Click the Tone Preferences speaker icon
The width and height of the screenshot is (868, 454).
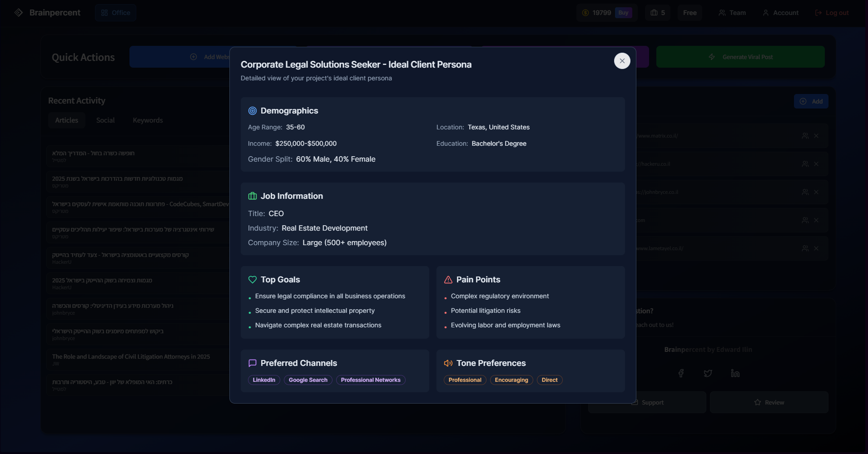point(448,363)
